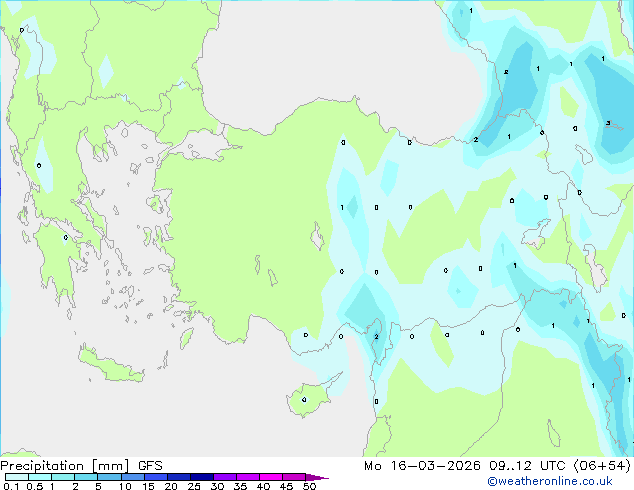Click the 10–15 mm legend color box

click(x=132, y=477)
